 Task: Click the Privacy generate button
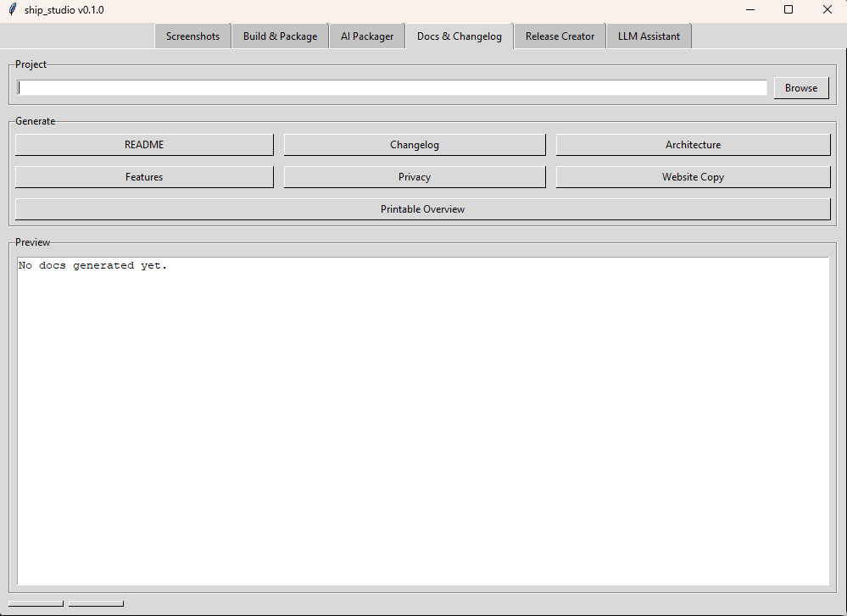pyautogui.click(x=415, y=176)
